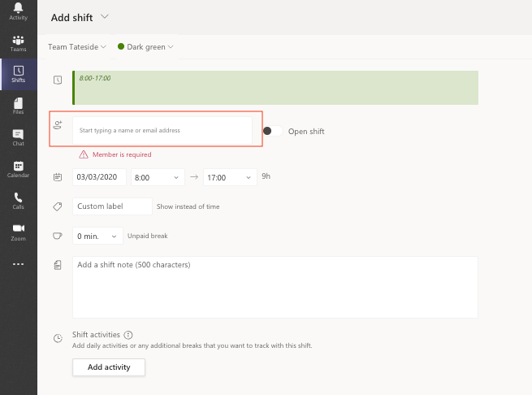Click the Show instead of time text

(x=188, y=206)
